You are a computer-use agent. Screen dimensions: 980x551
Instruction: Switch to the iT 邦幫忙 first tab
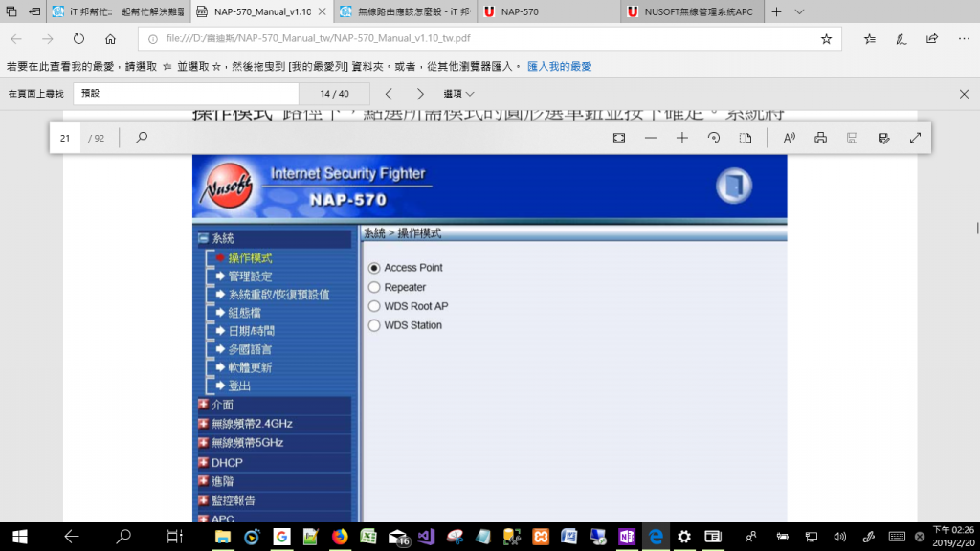click(118, 11)
